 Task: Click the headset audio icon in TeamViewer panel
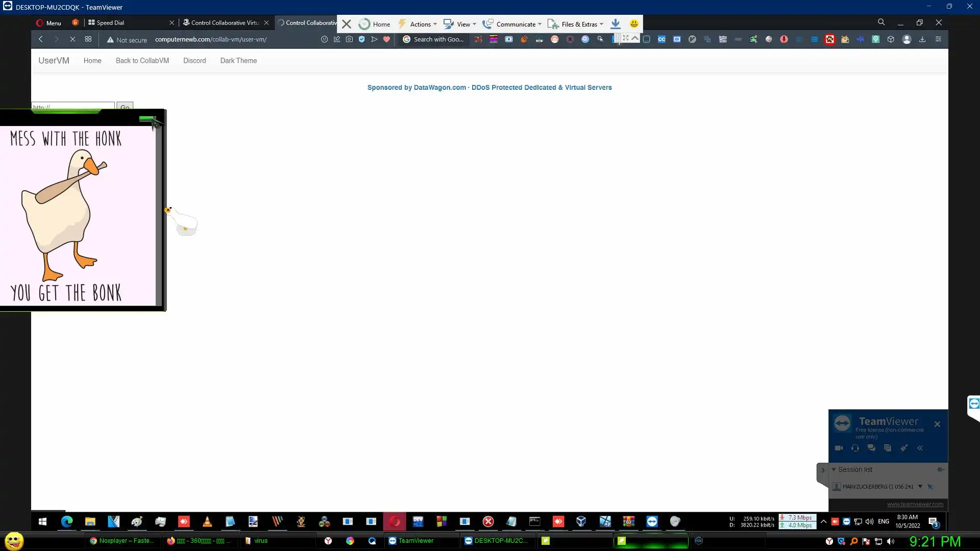pos(855,448)
